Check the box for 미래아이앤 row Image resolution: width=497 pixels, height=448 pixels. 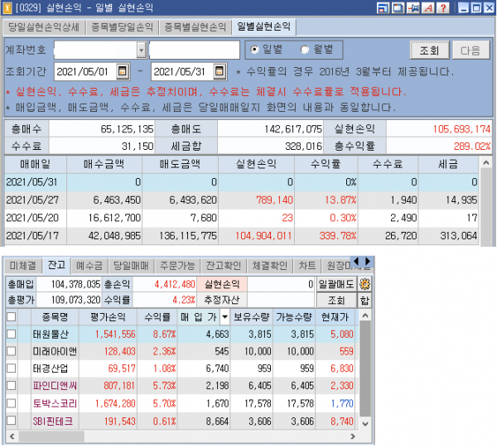point(12,351)
